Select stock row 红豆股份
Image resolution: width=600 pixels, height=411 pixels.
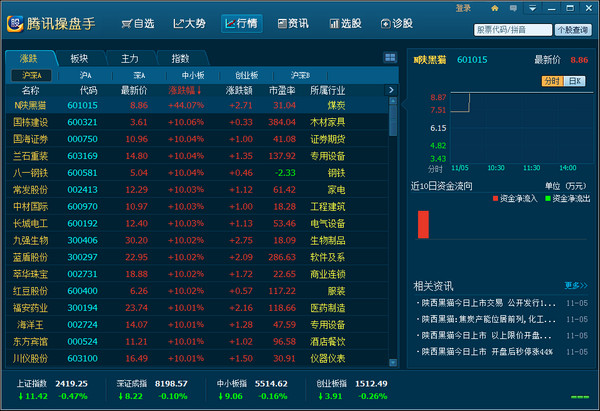tap(197, 291)
